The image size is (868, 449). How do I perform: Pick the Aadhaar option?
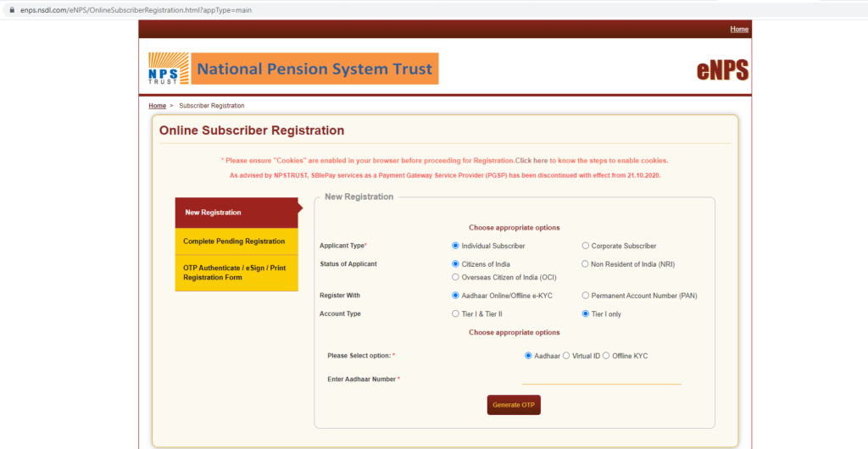[x=528, y=356]
